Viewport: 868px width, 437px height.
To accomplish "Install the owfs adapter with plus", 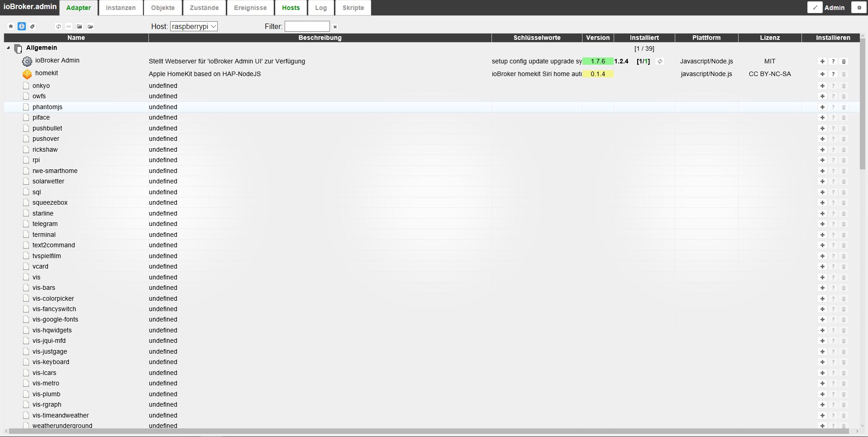I will [822, 96].
